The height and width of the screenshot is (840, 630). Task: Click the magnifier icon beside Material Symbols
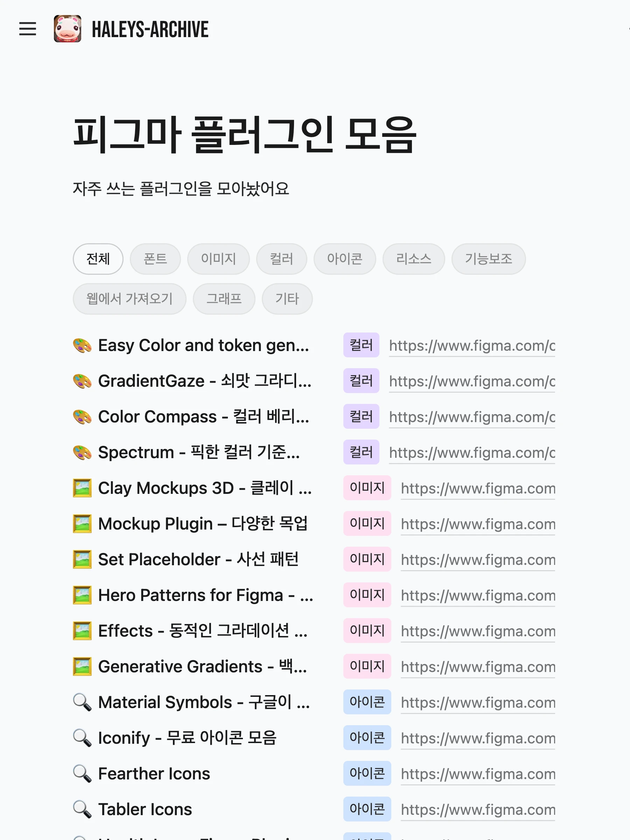click(82, 702)
